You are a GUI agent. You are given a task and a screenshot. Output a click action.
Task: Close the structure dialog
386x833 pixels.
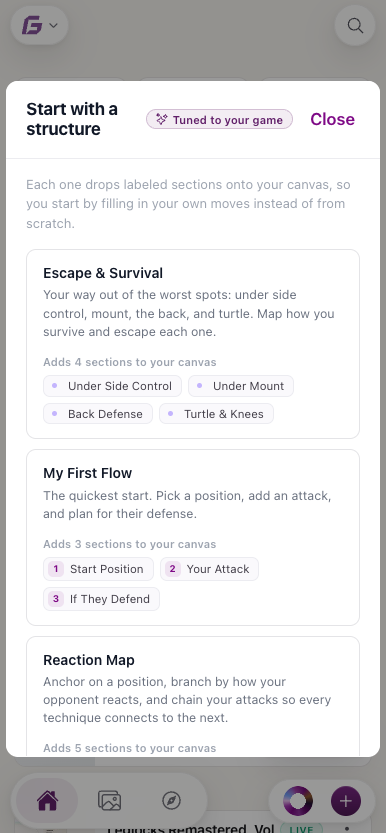[332, 119]
